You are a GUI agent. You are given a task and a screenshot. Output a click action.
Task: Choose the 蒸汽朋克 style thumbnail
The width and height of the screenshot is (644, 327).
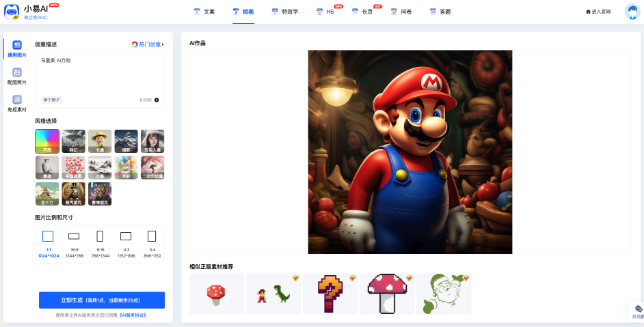(74, 194)
